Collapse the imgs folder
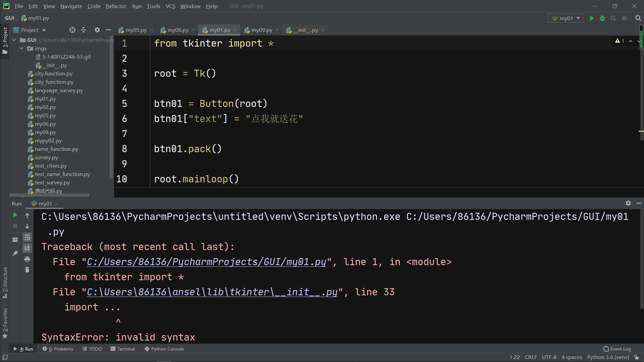Viewport: 644px width, 362px height. [x=22, y=48]
